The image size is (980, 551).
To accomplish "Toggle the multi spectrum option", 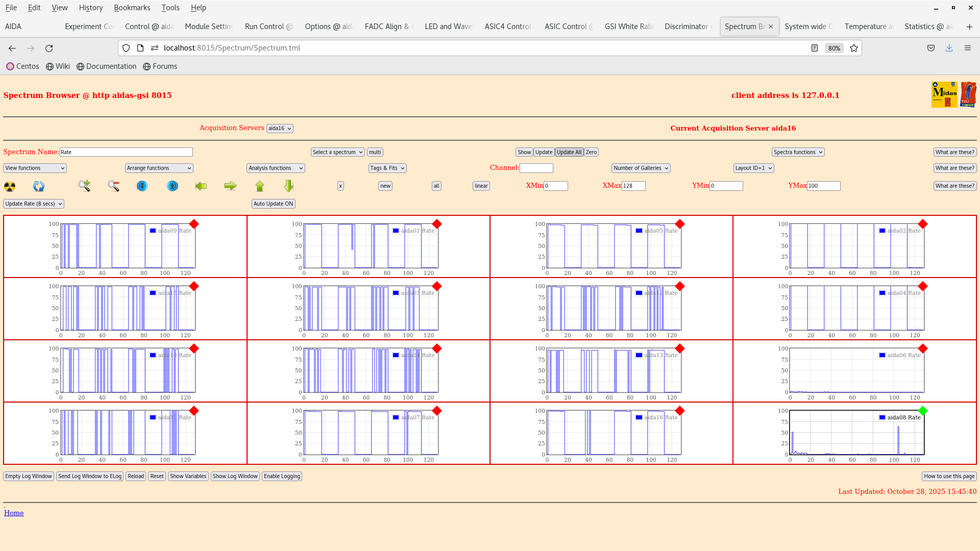I will [375, 152].
